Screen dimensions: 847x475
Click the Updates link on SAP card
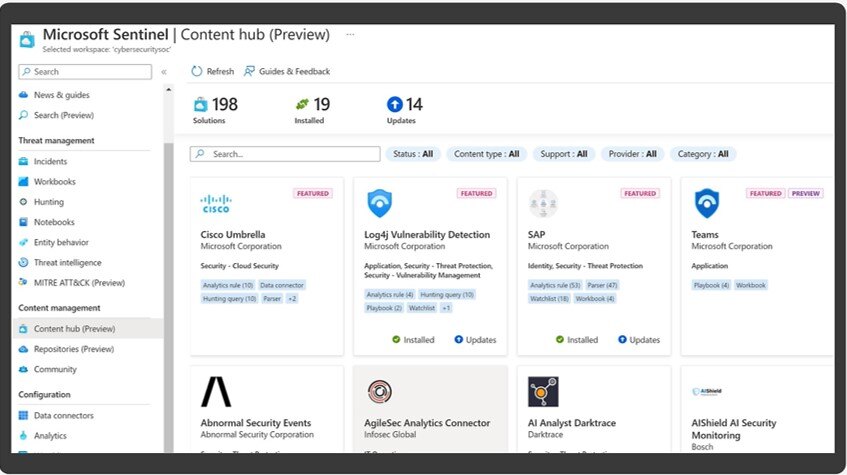[638, 340]
